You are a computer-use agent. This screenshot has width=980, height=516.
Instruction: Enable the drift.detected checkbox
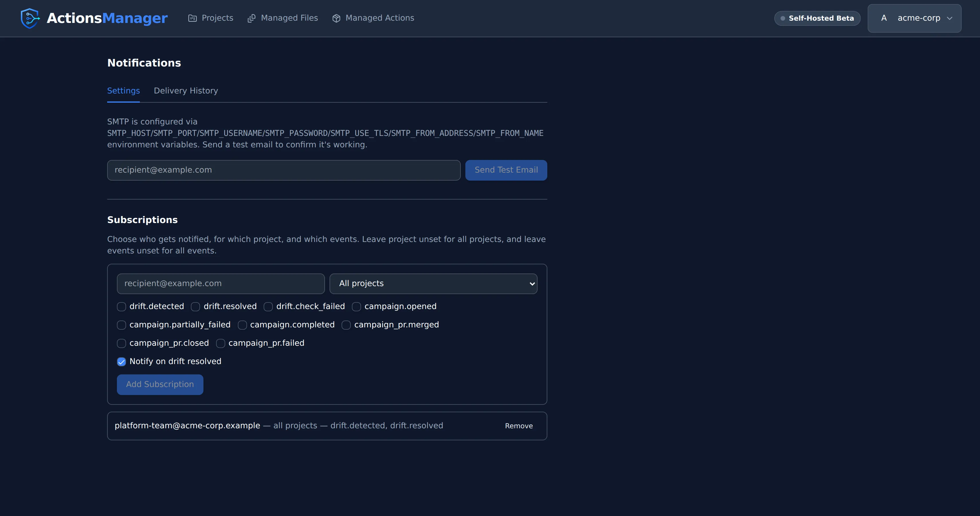tap(121, 307)
